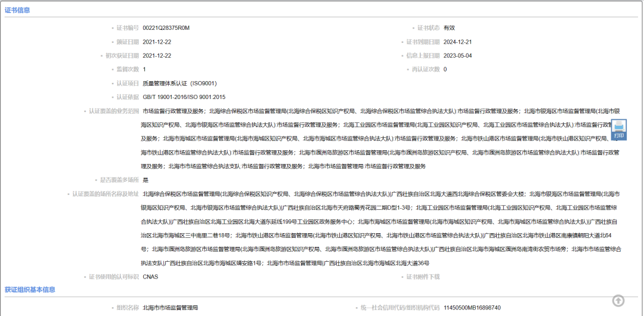Click the 证书编号 label
The width and height of the screenshot is (644, 316).
pyautogui.click(x=128, y=28)
